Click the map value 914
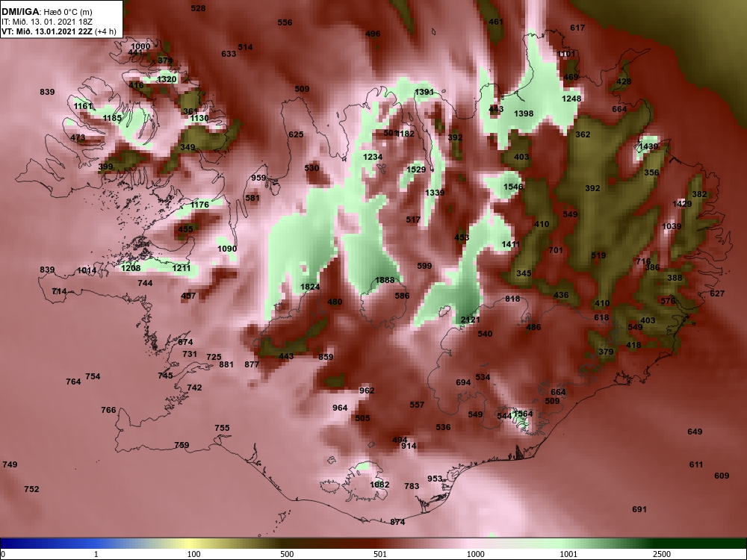Viewport: 747px width, 560px height. coord(409,446)
